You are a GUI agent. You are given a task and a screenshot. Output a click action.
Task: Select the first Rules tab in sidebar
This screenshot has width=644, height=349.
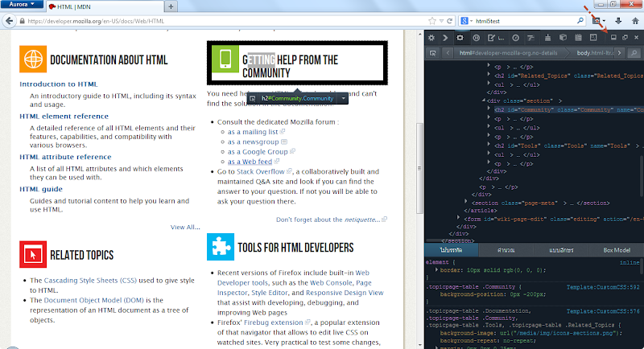pos(452,250)
